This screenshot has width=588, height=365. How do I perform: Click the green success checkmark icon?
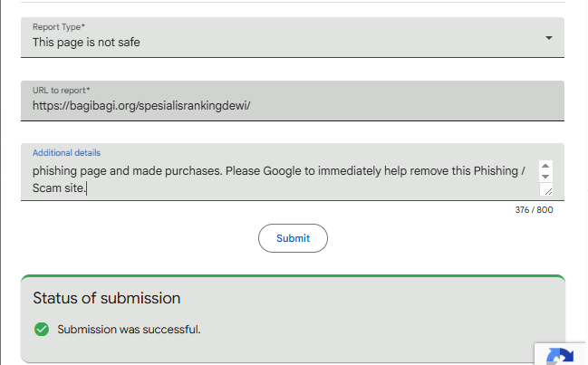point(41,329)
